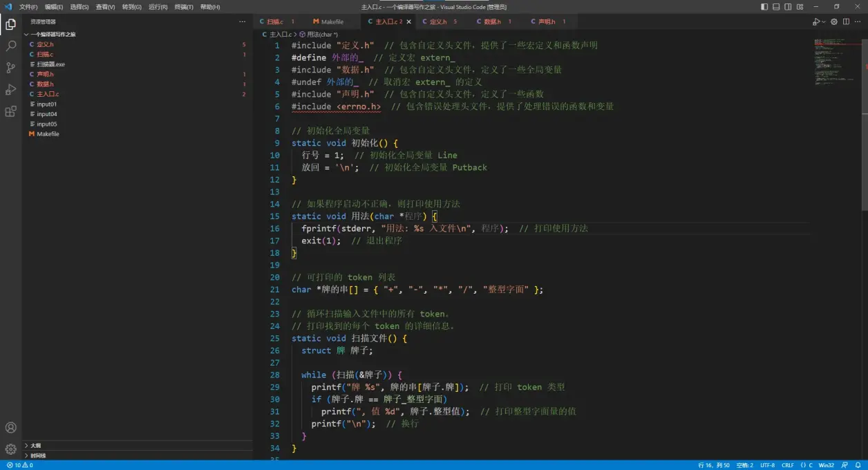Viewport: 868px width, 470px height.
Task: Open the 文件(F) menu
Action: (28, 6)
